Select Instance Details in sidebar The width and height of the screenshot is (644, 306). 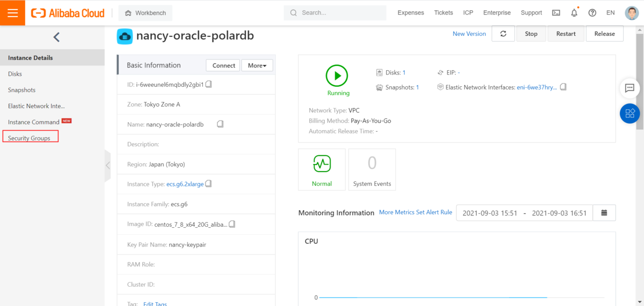point(52,58)
